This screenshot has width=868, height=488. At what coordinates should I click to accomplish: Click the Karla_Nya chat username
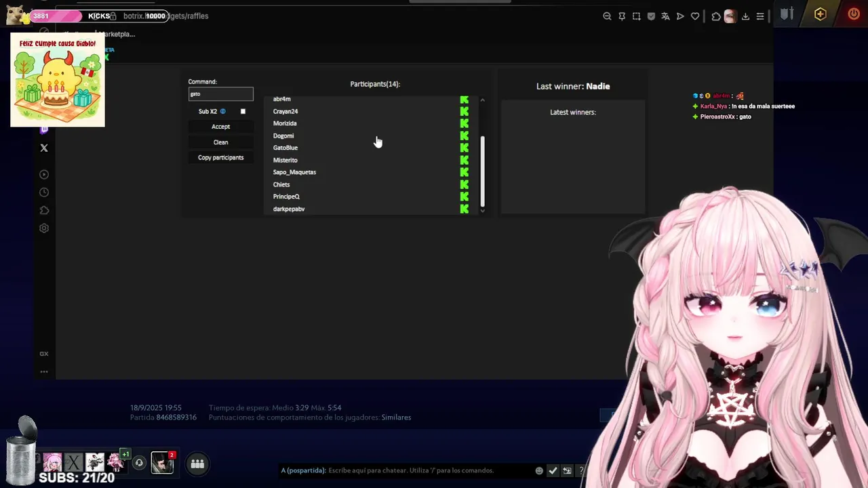coord(713,106)
